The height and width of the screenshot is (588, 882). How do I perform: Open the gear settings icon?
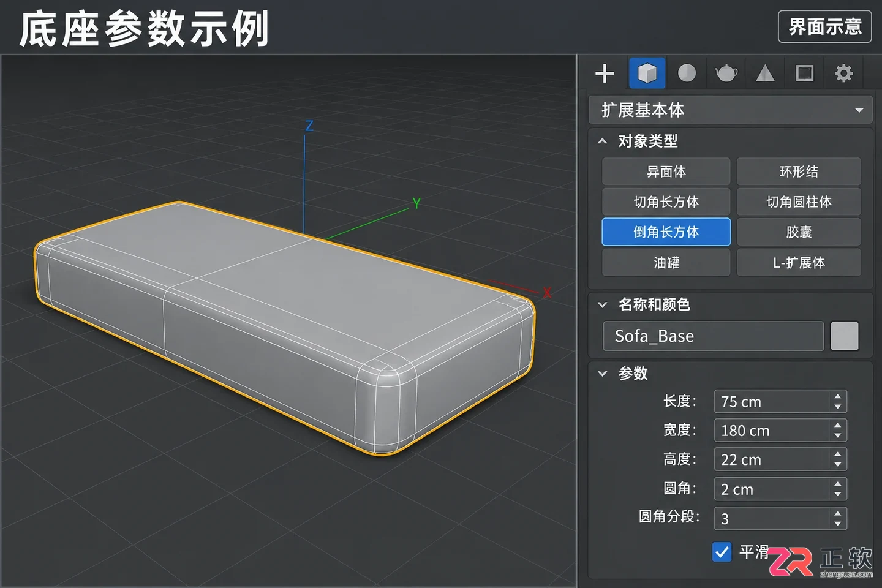(843, 73)
